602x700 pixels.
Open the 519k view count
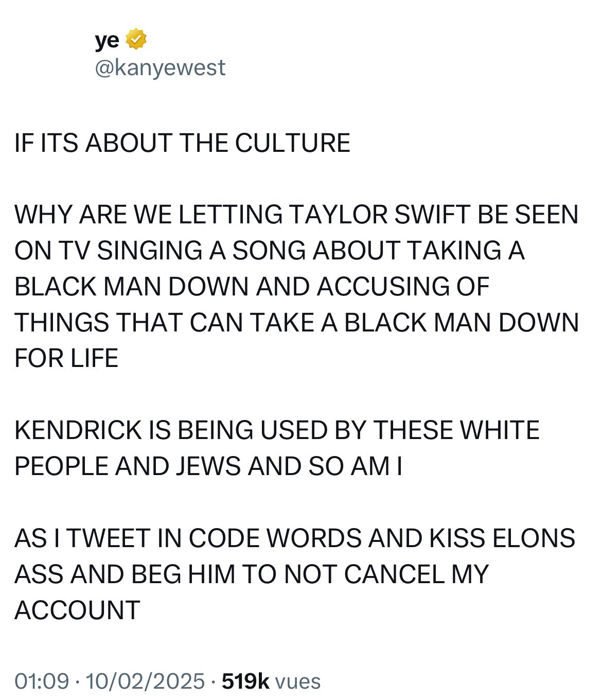coord(245,681)
